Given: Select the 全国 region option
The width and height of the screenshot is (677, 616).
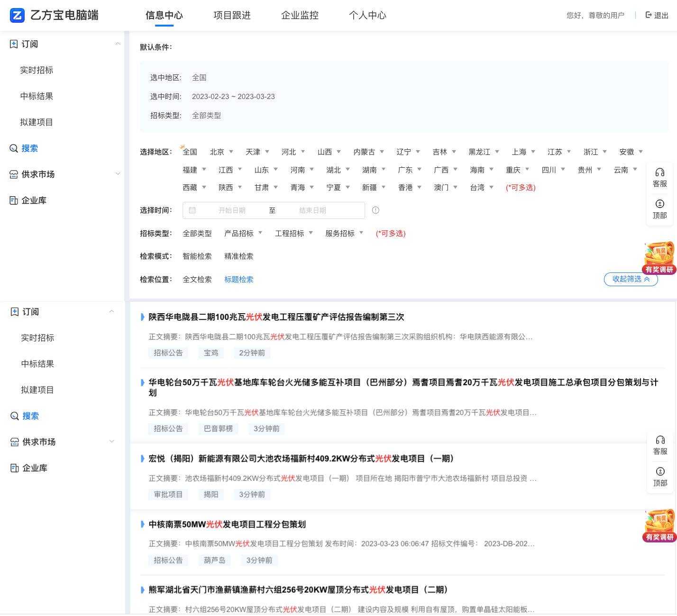Looking at the screenshot, I should click(190, 152).
